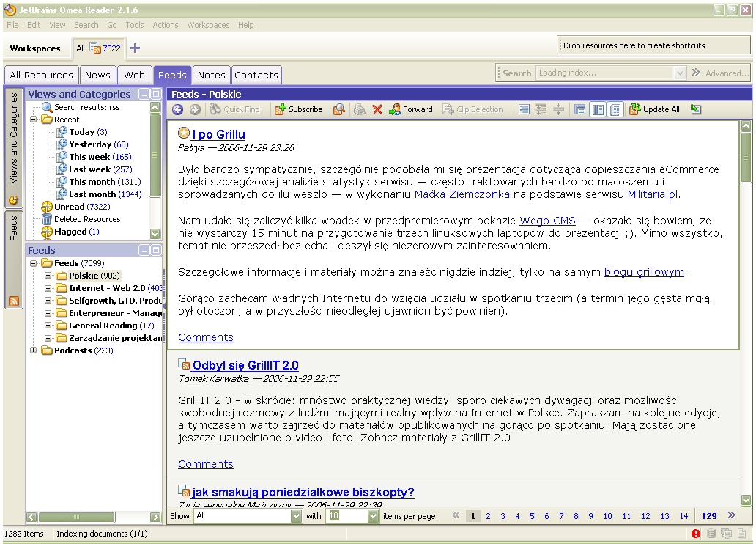Viewport: 756px width, 544px height.
Task: Click the grey Forward navigation arrow
Action: pyautogui.click(x=195, y=109)
